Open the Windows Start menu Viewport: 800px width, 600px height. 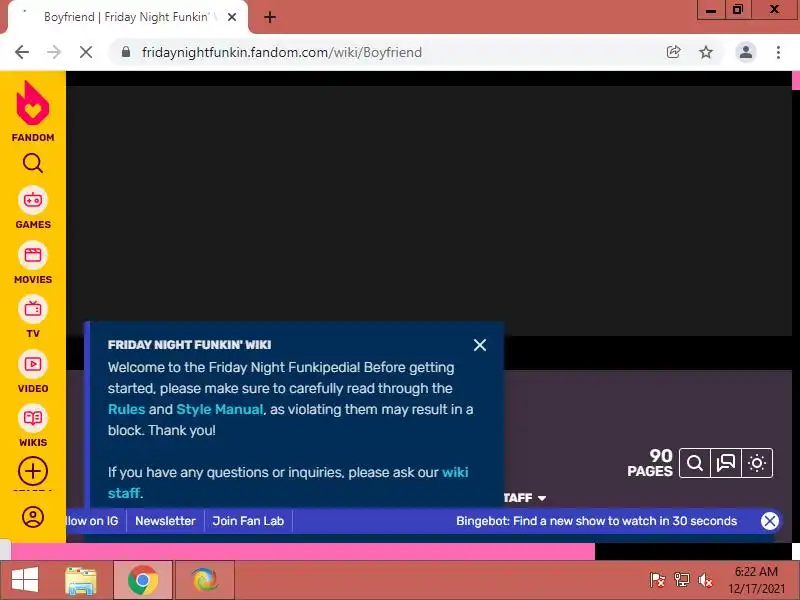[25, 580]
